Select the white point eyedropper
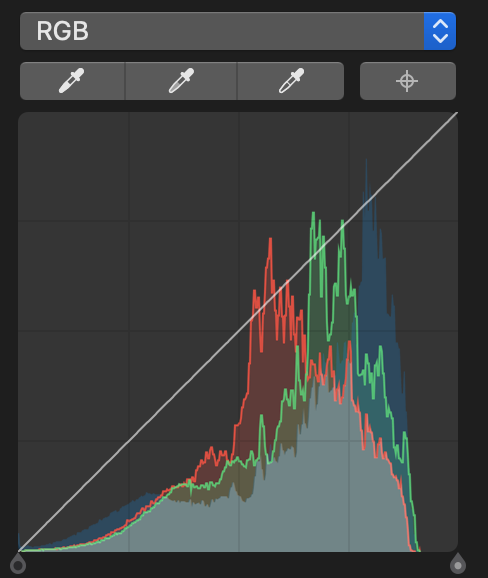Screen dimensions: 488x578 pyautogui.click(x=291, y=81)
